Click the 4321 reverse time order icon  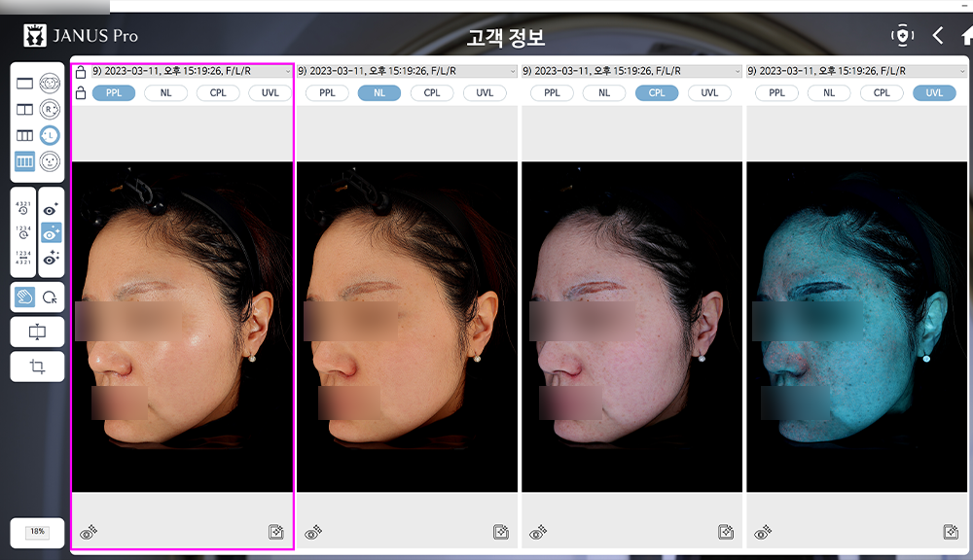pos(23,208)
